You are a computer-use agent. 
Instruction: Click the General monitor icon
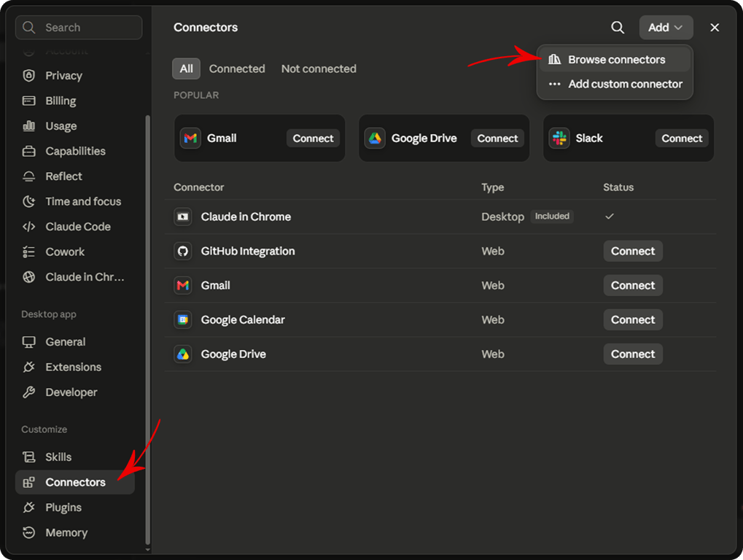(x=29, y=341)
